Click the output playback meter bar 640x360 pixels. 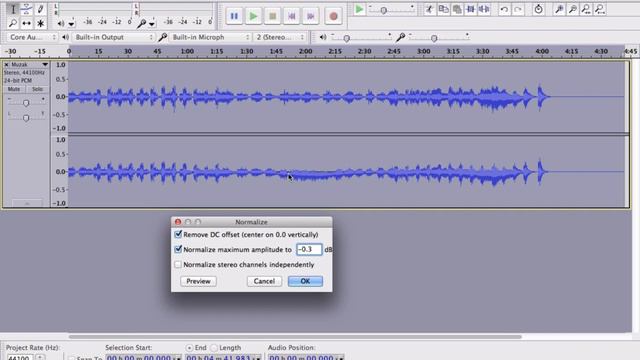tap(95, 9)
